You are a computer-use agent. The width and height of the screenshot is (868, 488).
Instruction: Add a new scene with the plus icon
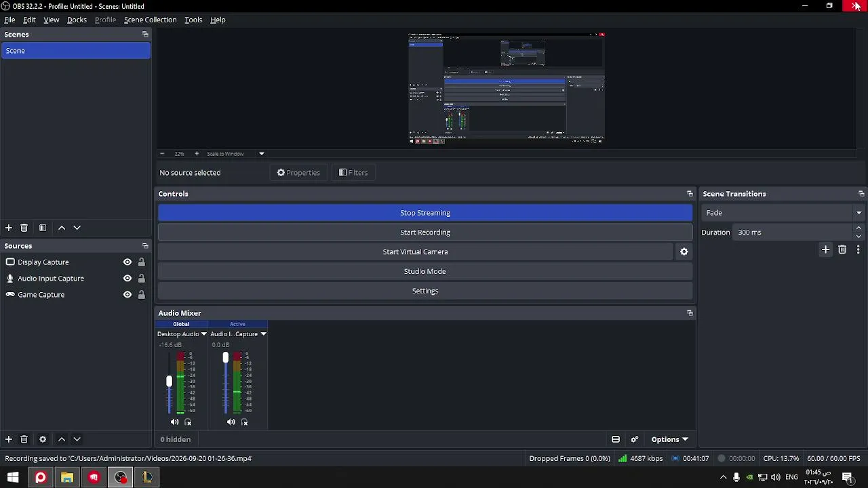pyautogui.click(x=9, y=228)
